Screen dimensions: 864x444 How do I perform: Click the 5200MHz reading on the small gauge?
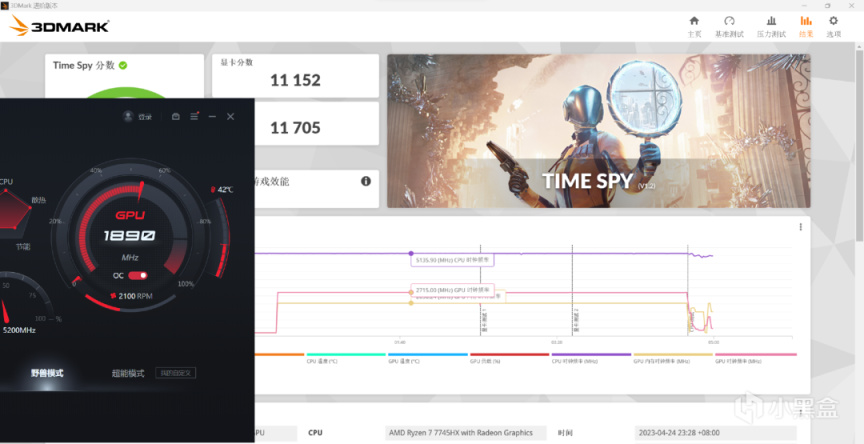19,330
